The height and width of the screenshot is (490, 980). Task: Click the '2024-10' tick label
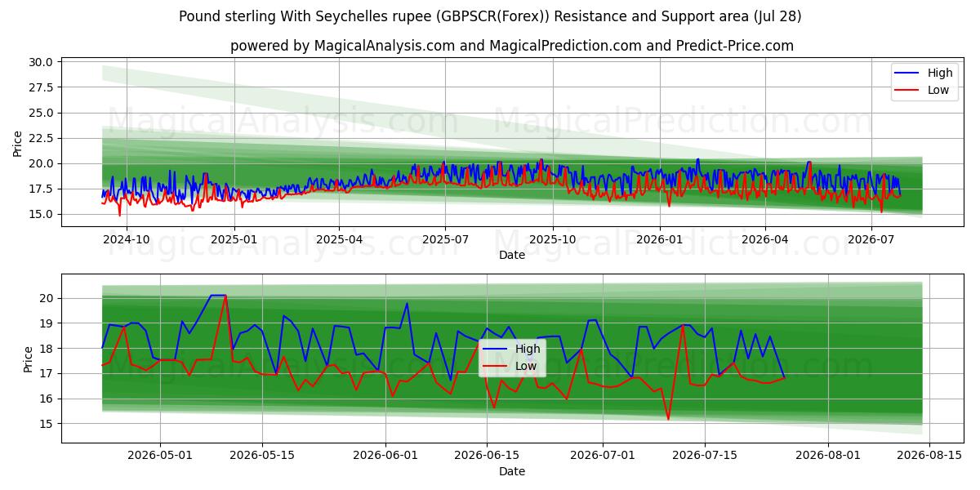coord(128,239)
